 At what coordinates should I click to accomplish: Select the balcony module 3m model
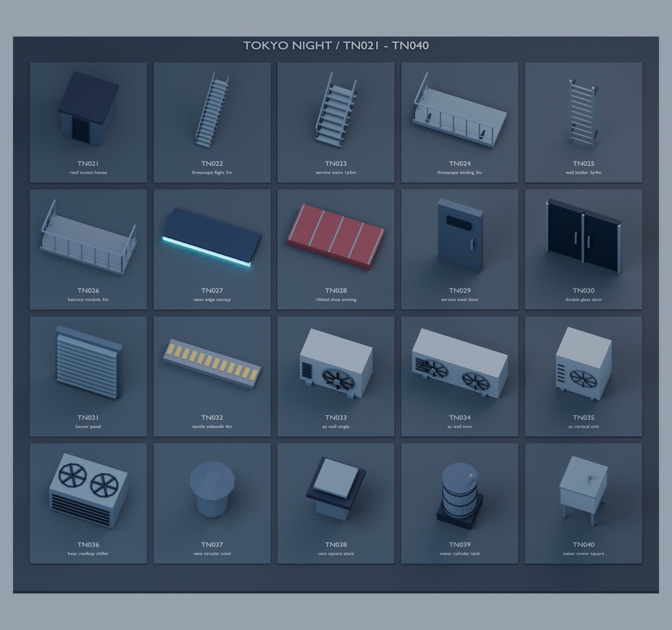click(x=89, y=237)
